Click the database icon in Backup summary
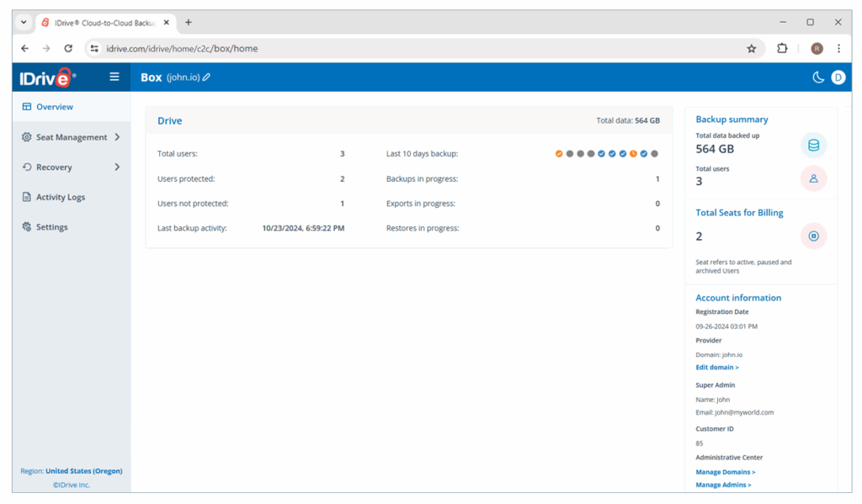Image resolution: width=862 pixels, height=504 pixels. (x=814, y=145)
